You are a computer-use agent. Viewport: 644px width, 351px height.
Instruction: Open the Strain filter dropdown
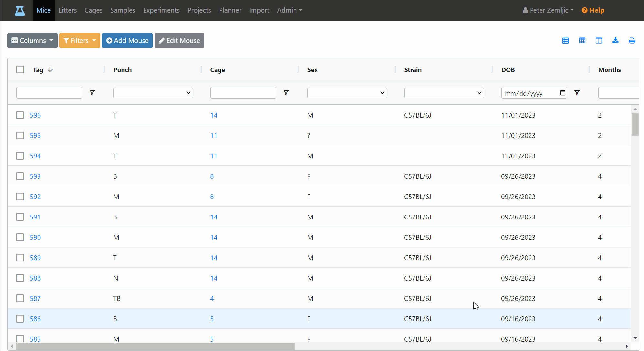click(444, 93)
